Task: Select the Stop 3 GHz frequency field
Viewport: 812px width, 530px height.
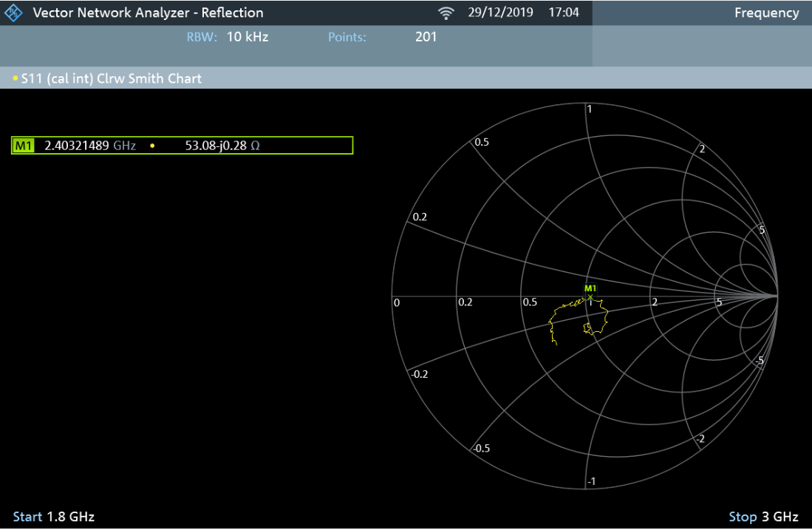Action: coord(763,517)
